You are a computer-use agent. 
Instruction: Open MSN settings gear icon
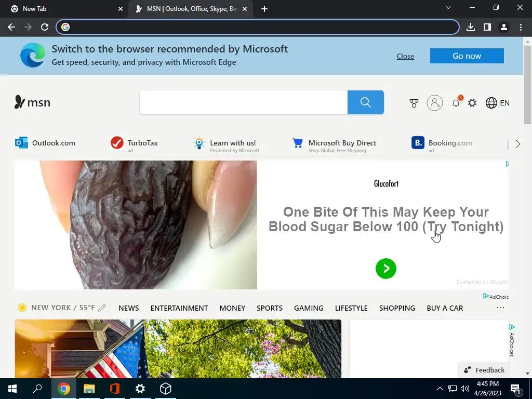tap(472, 103)
